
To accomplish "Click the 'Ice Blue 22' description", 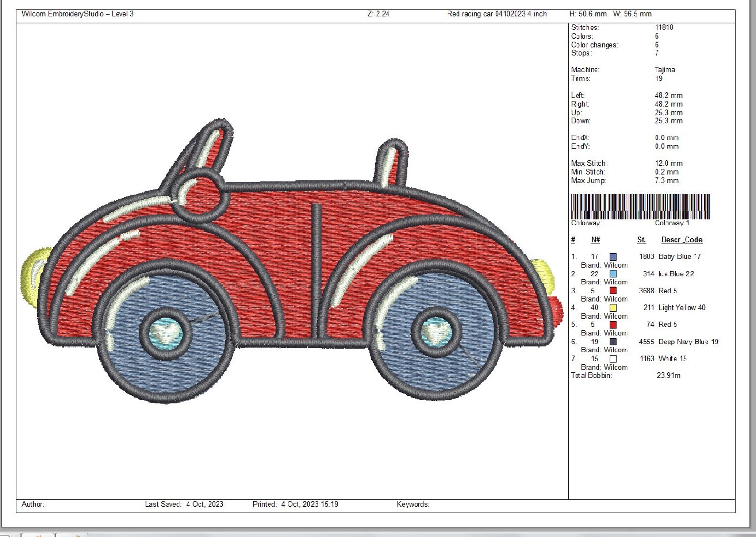I will coord(676,274).
